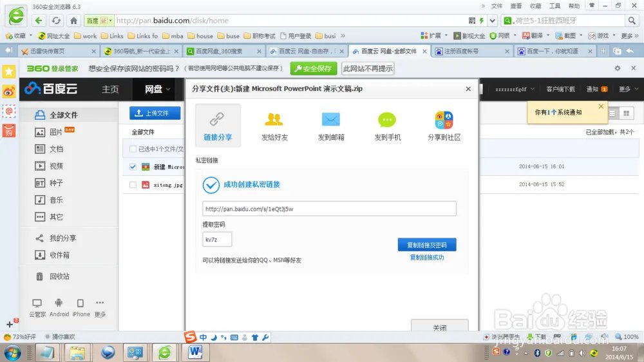The height and width of the screenshot is (362, 644).
Task: Open favorites star in left sidebar
Action: coord(9,72)
